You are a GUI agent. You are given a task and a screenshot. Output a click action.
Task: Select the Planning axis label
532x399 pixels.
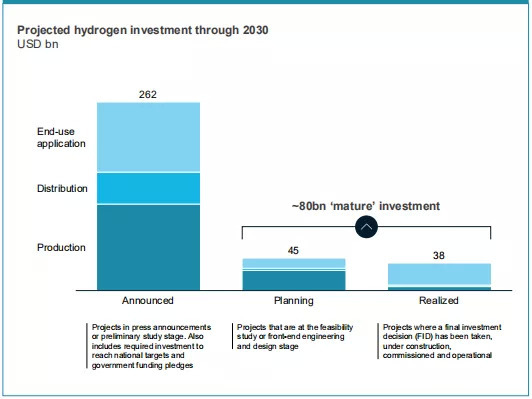[294, 301]
